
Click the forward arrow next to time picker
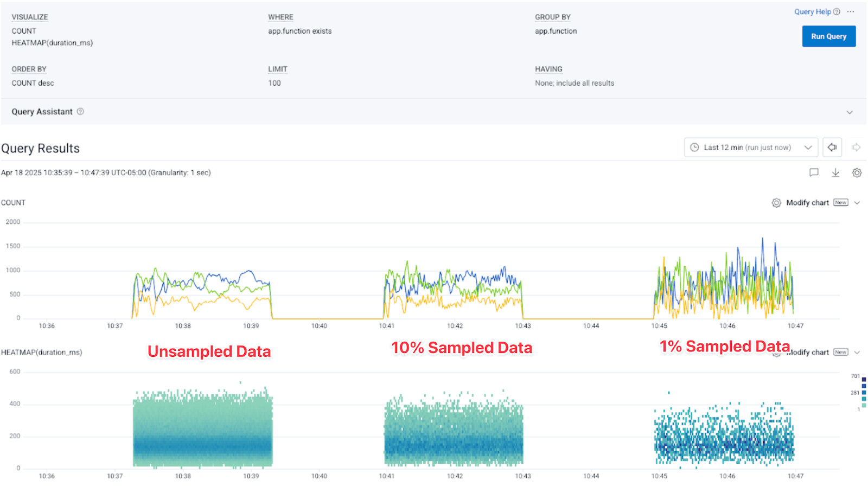tap(856, 148)
